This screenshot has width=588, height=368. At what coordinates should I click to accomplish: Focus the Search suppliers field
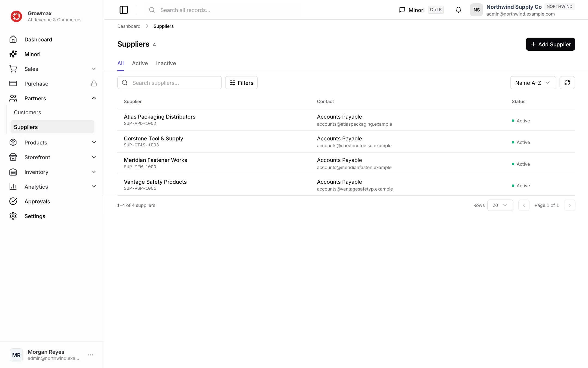pos(169,83)
